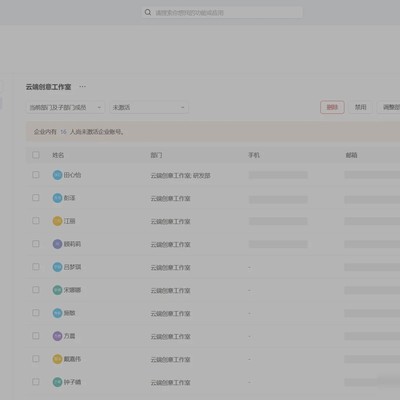Click the 姓名 column header
The height and width of the screenshot is (400, 400).
58,155
